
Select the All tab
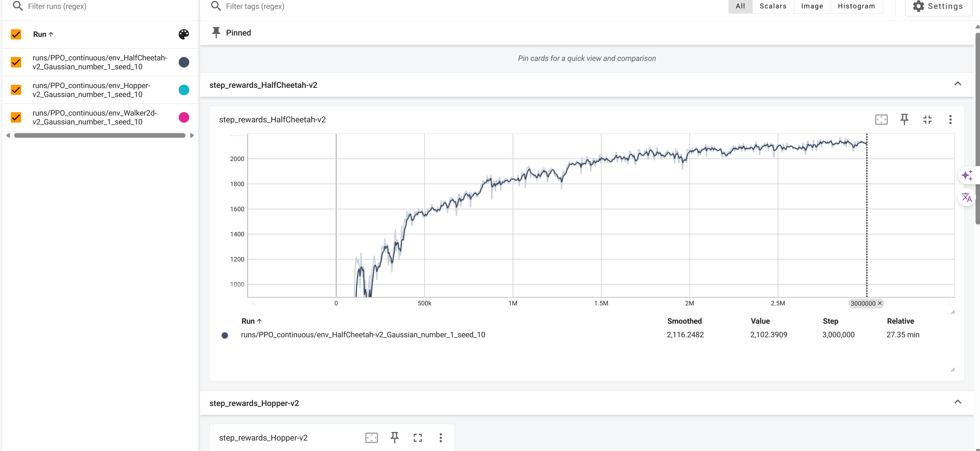pyautogui.click(x=740, y=6)
